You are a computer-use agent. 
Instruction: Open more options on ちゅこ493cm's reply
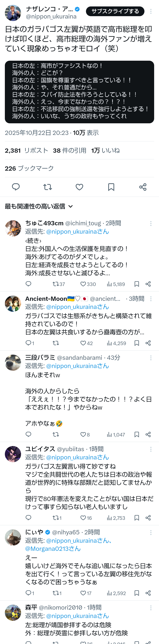click(x=151, y=224)
